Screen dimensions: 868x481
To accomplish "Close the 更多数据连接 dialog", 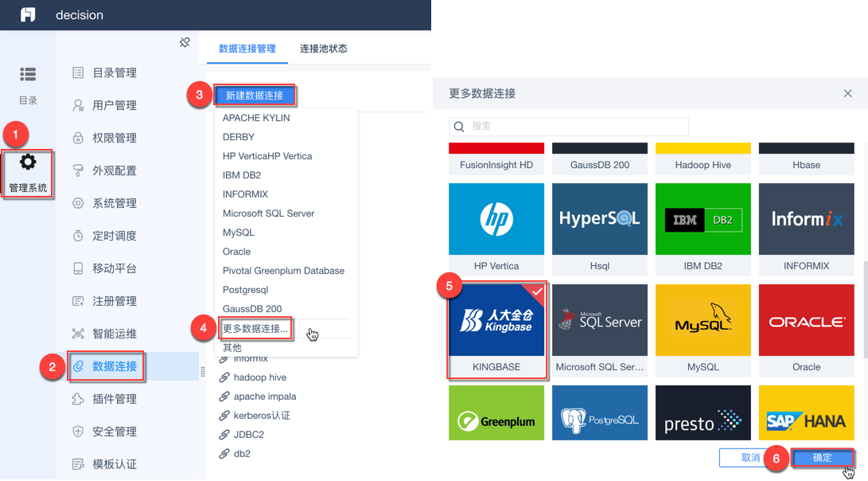I will pos(847,93).
